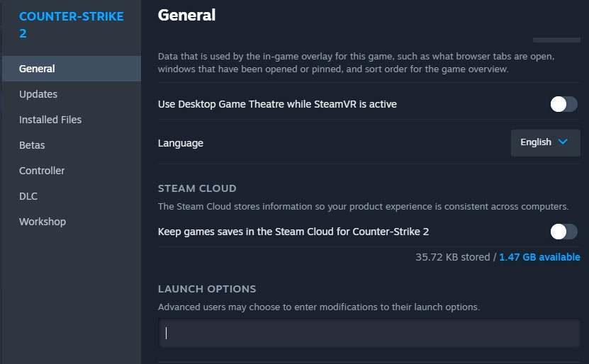Show the DLC section
This screenshot has width=589, height=364.
point(28,196)
